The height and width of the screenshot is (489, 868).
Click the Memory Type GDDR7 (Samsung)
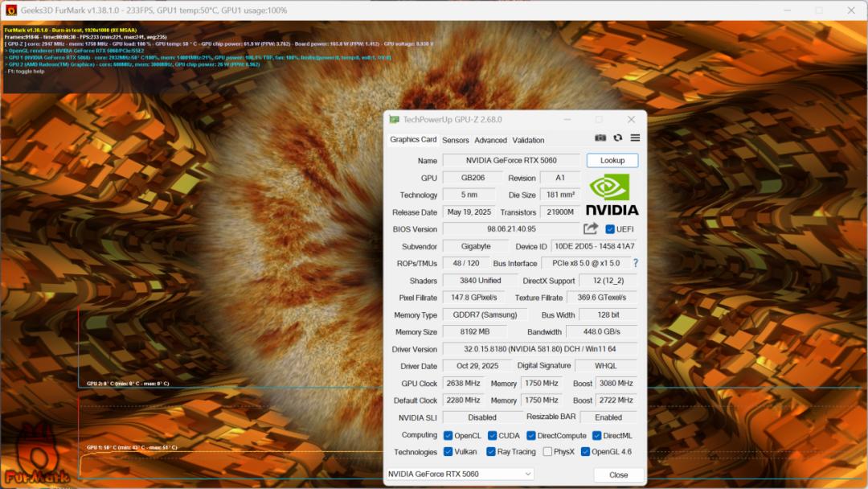[485, 315]
